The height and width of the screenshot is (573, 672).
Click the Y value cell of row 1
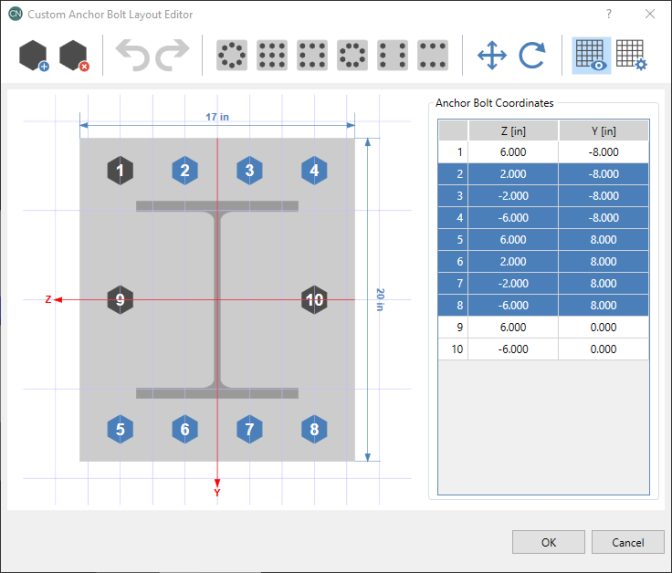(x=603, y=152)
